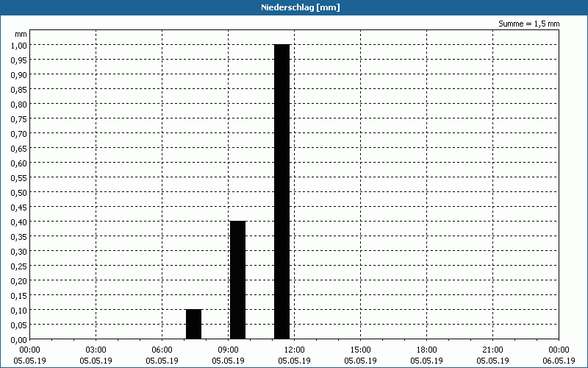
Task: Click the y-axis label 0,90
Action: (18, 75)
